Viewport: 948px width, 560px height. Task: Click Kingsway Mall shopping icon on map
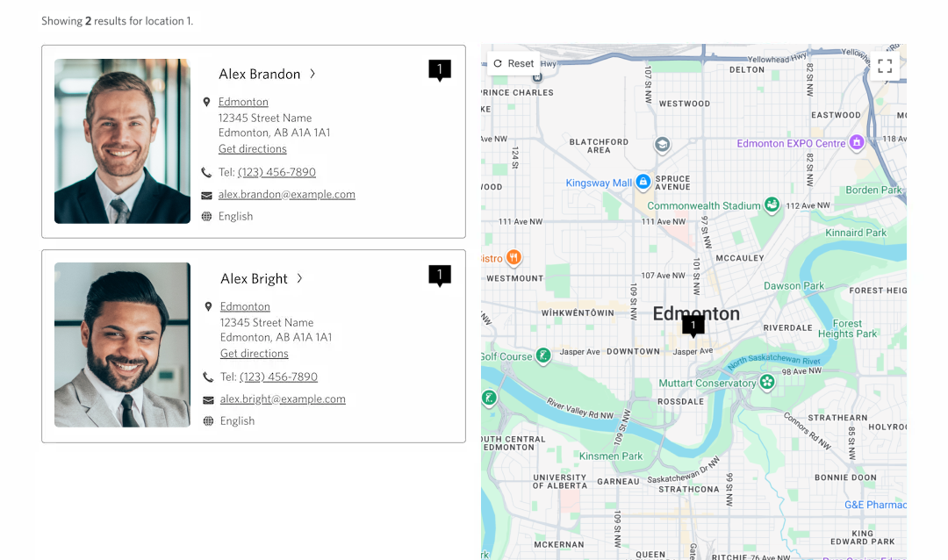tap(643, 182)
